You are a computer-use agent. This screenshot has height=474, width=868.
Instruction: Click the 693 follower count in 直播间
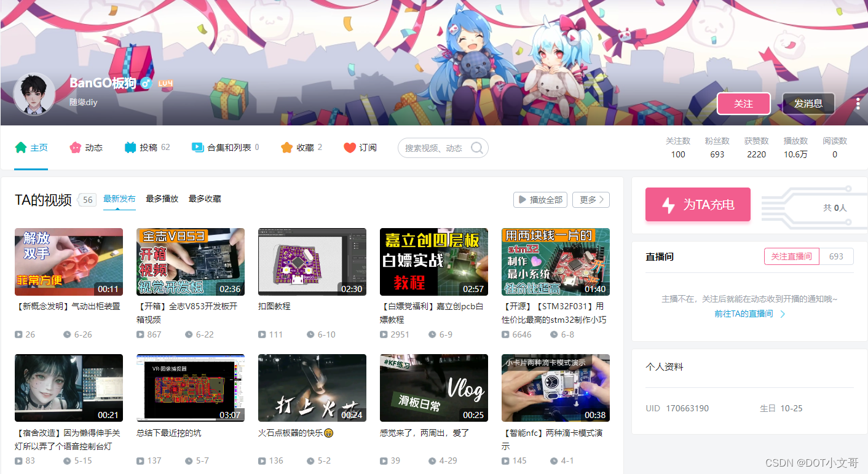pos(837,256)
